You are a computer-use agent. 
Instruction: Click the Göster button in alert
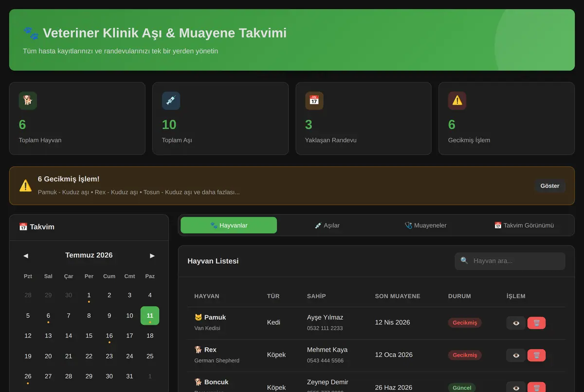550,186
